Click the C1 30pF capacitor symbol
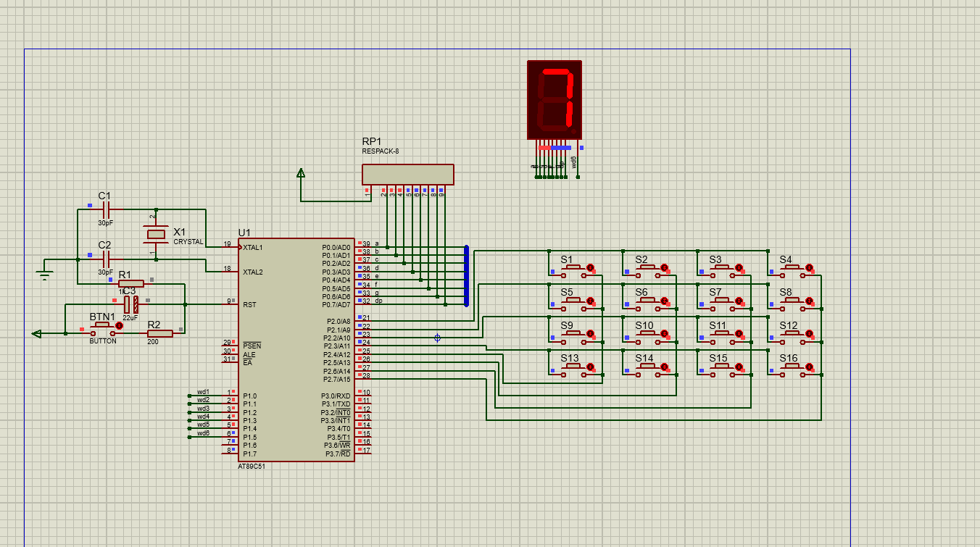Viewport: 980px width, 547px height. (106, 210)
